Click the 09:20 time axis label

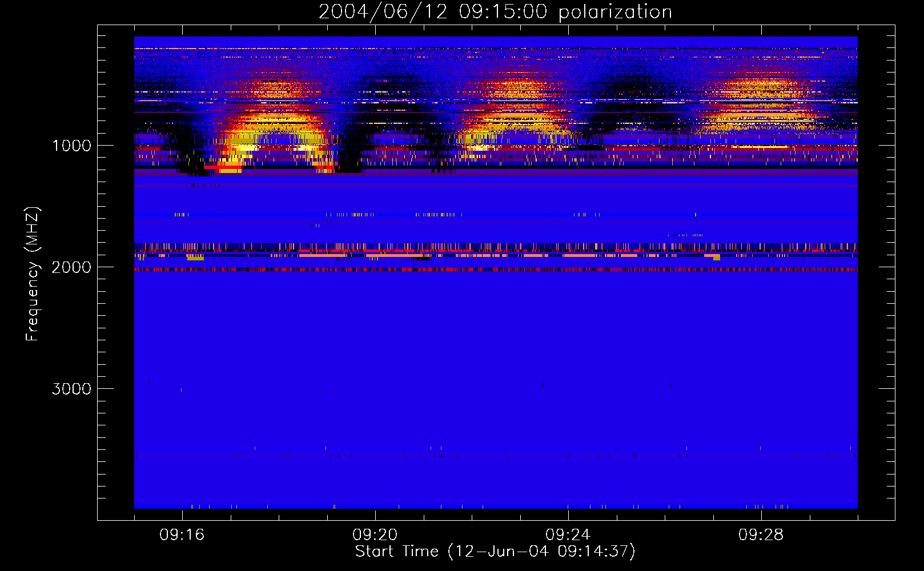tap(375, 535)
